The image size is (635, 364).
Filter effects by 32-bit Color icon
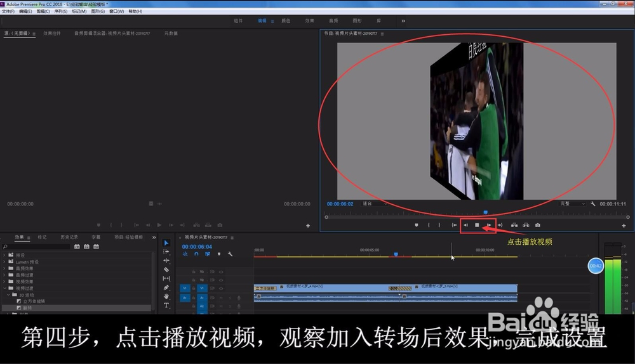point(86,246)
